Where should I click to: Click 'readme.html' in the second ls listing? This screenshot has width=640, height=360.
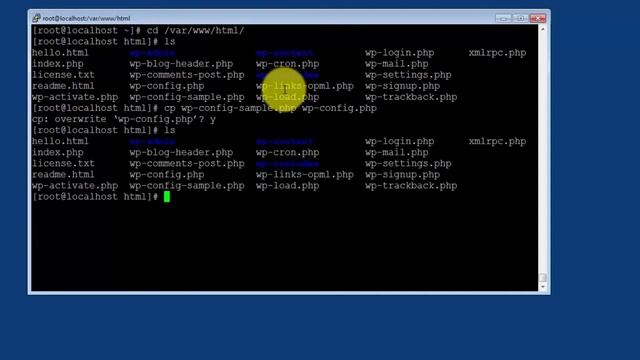(63, 175)
